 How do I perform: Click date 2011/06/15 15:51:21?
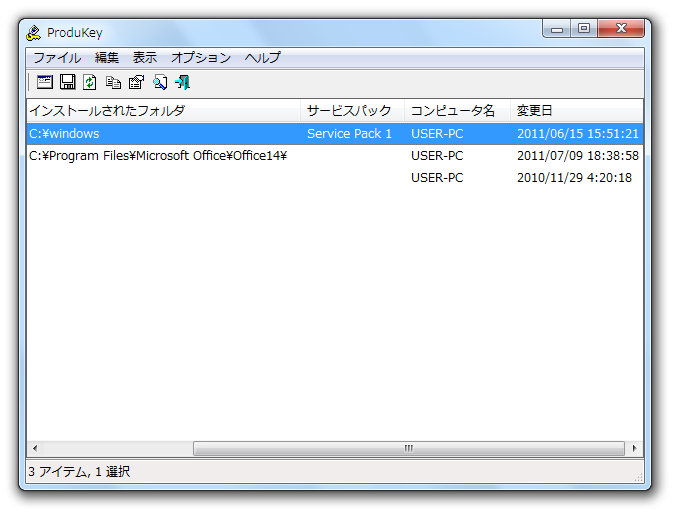[578, 134]
